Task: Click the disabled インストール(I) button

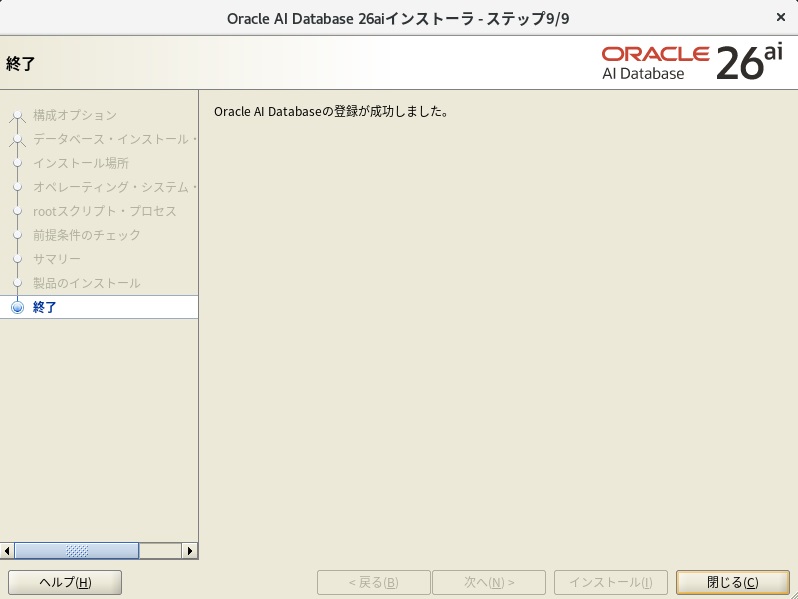Action: click(611, 582)
